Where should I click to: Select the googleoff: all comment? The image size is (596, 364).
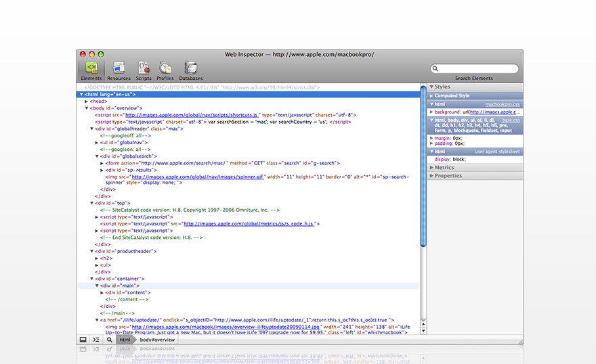(x=125, y=135)
